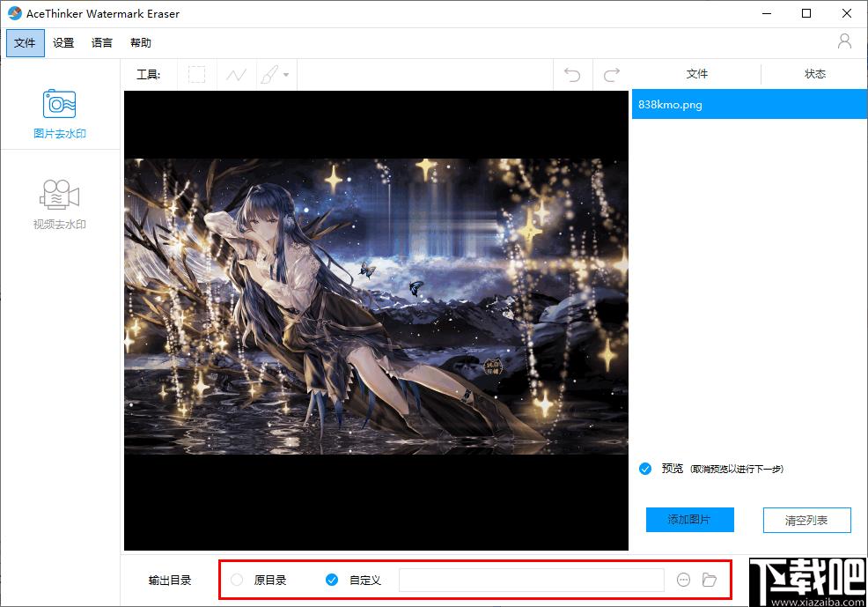
Task: Open the 帮助 menu
Action: coord(141,42)
